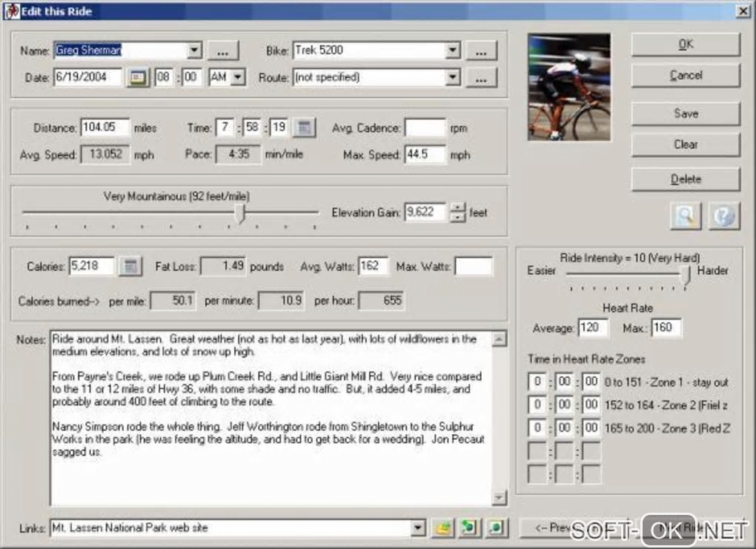
Task: Click the middle green link icon
Action: click(x=469, y=528)
